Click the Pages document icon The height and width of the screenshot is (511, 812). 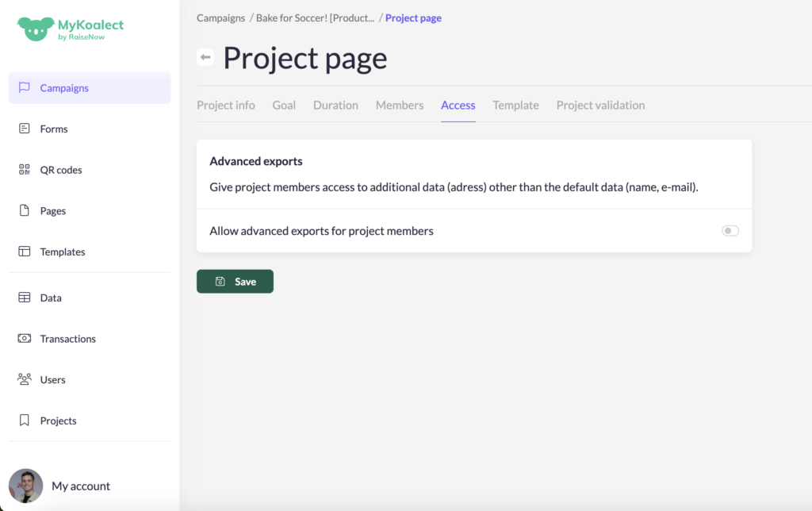click(25, 211)
